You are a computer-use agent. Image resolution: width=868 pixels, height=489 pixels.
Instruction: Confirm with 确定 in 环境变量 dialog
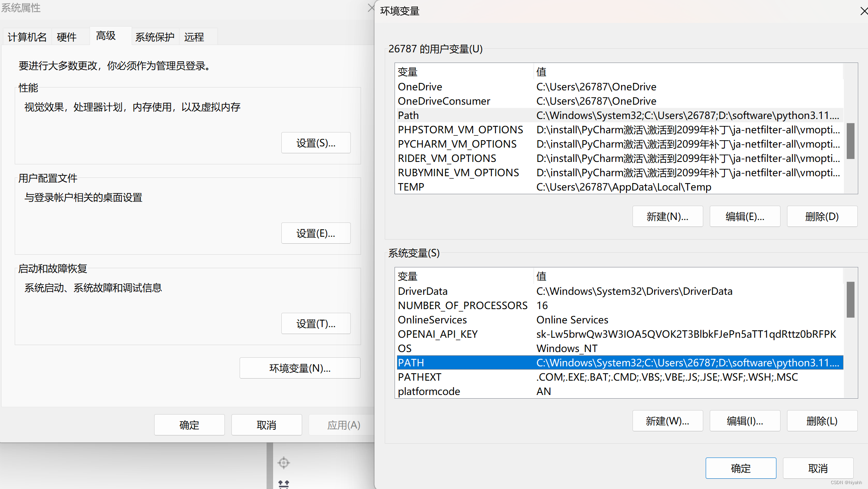740,468
